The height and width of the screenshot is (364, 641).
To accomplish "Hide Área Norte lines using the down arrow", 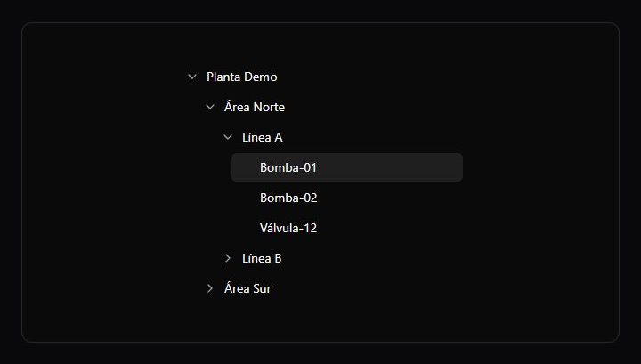I will pyautogui.click(x=210, y=107).
